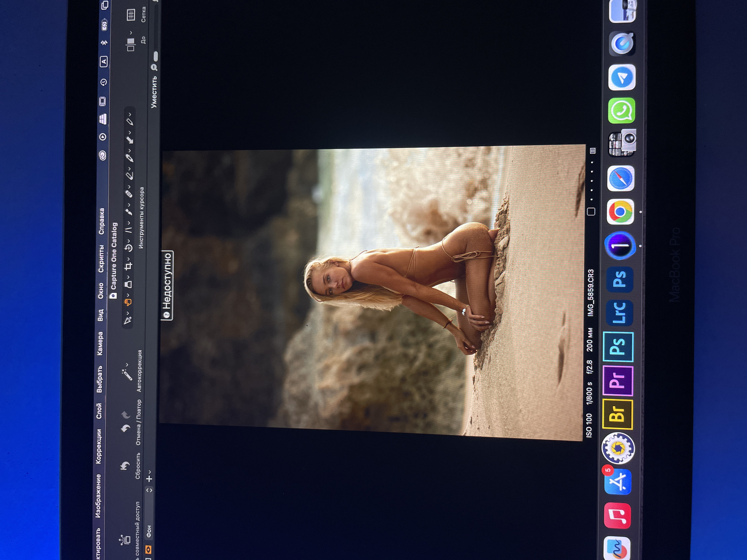Click the Сбросить label
Screen dimensions: 747x560
(x=137, y=466)
